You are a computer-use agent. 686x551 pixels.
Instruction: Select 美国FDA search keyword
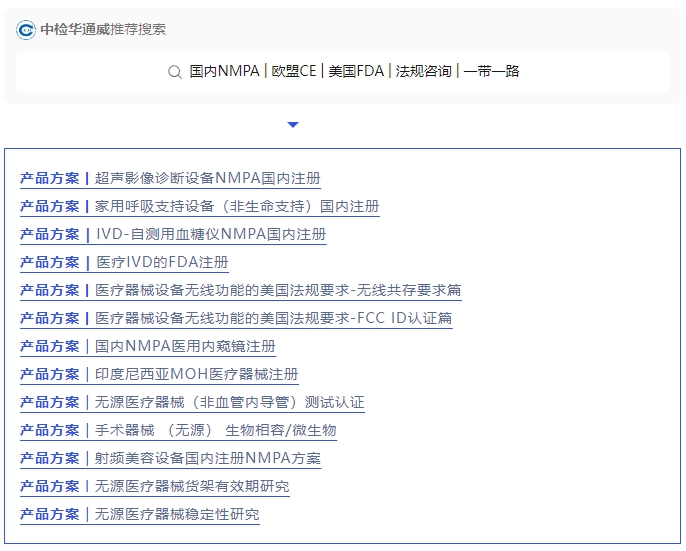[x=357, y=72]
